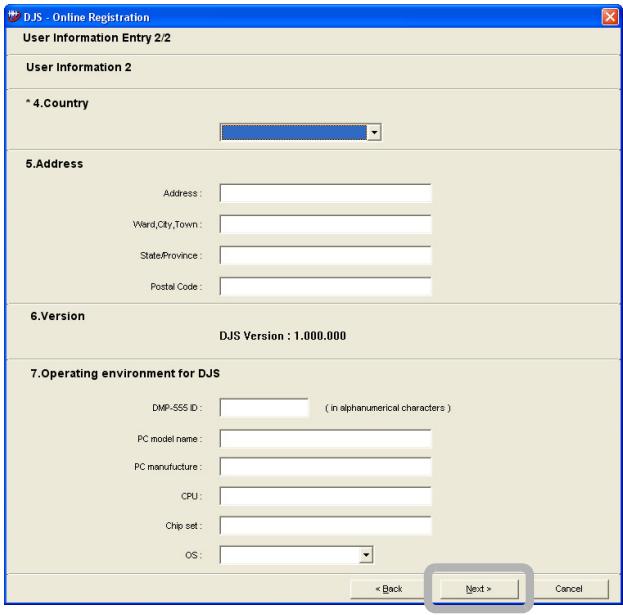
Task: Focus the PC model name field
Action: [325, 439]
